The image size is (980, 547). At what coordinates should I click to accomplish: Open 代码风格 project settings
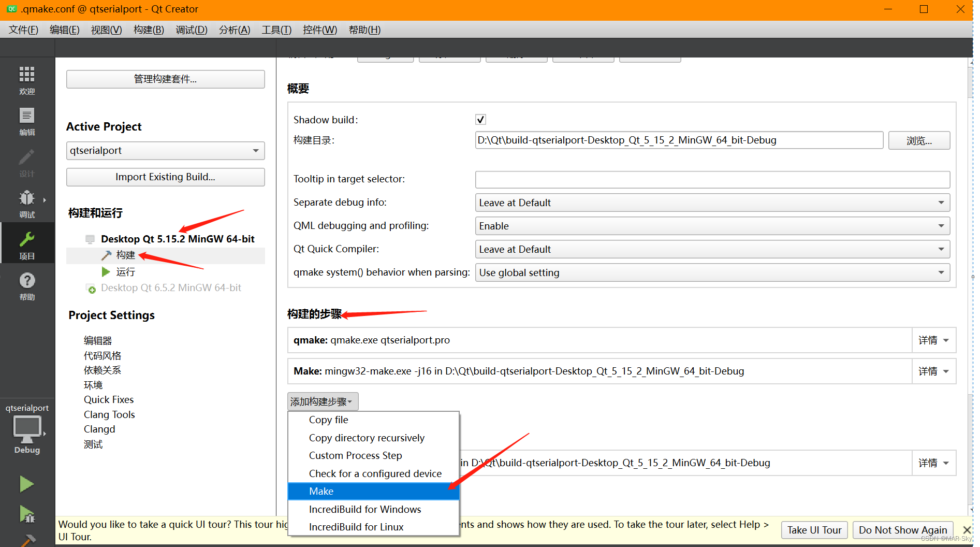click(103, 356)
